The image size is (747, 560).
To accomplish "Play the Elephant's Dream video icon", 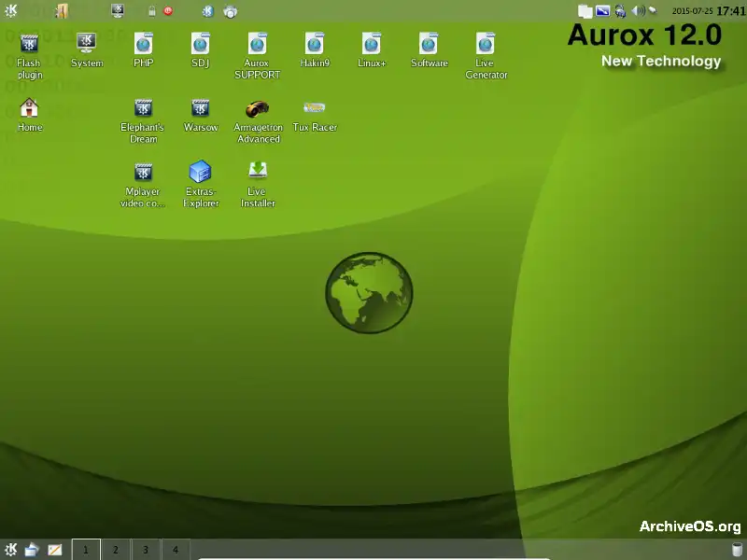I will click(143, 108).
